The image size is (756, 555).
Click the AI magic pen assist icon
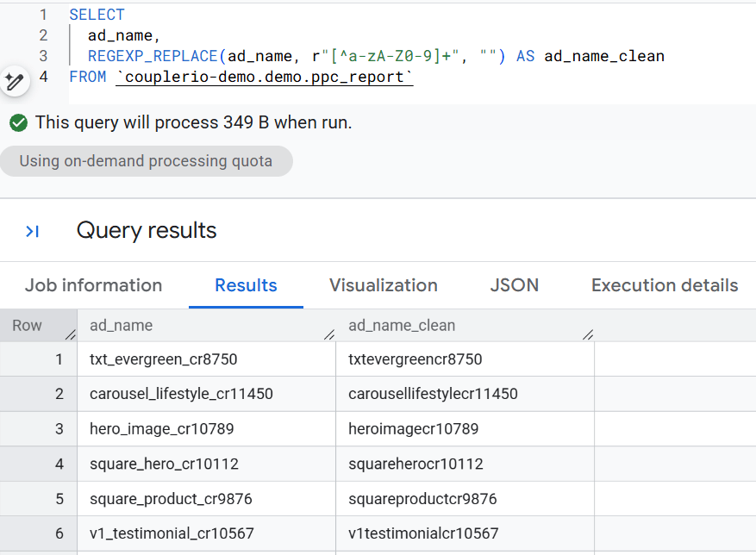pos(15,81)
